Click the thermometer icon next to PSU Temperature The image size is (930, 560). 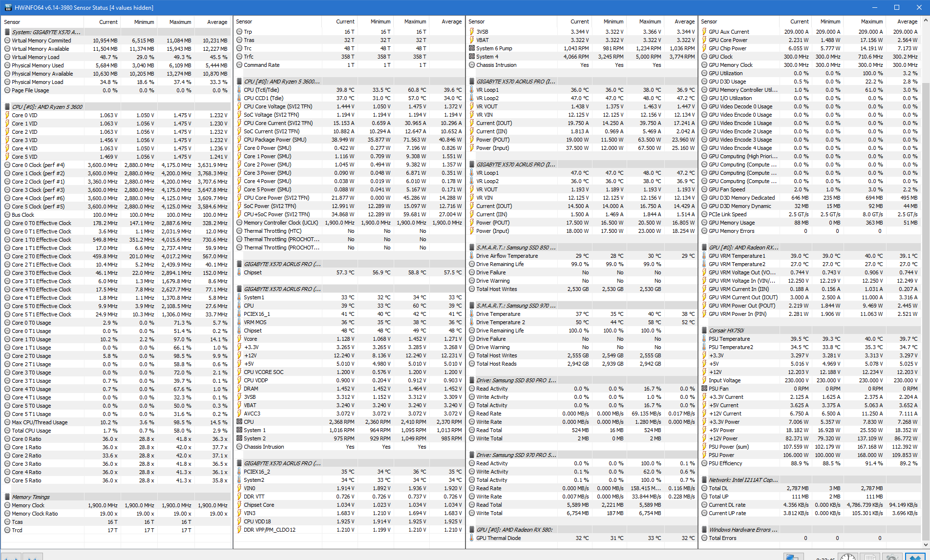(x=704, y=339)
